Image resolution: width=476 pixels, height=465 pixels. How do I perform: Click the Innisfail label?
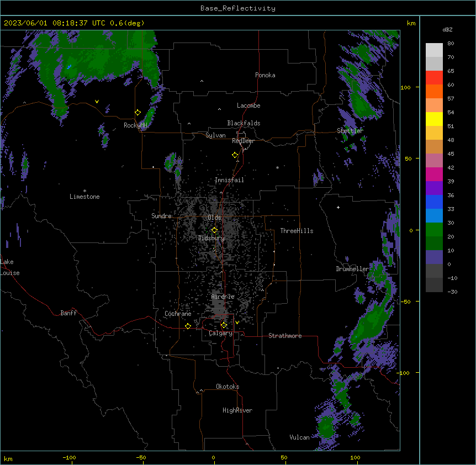(229, 180)
